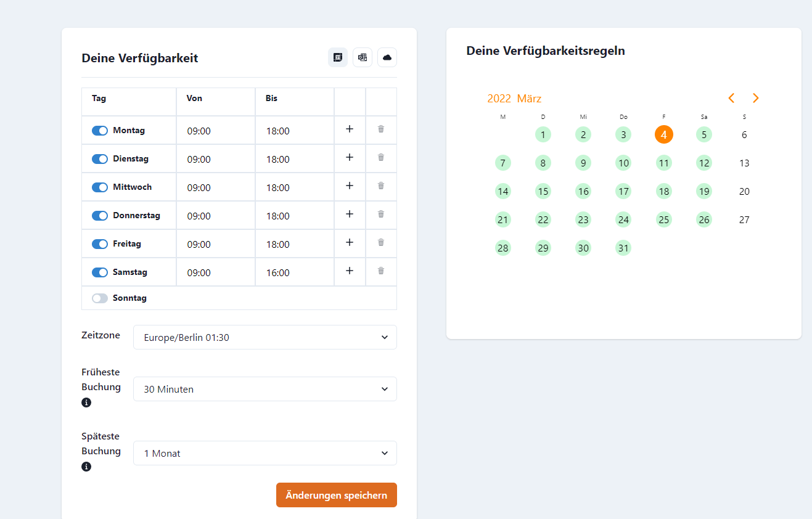Viewport: 812px width, 519px height.
Task: Click the 2022 year label
Action: [x=499, y=99]
